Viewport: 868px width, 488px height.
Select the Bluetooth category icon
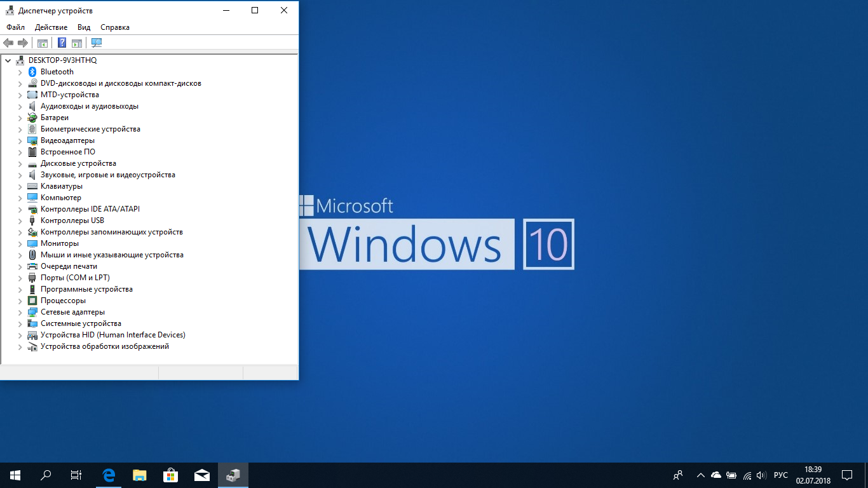point(32,72)
